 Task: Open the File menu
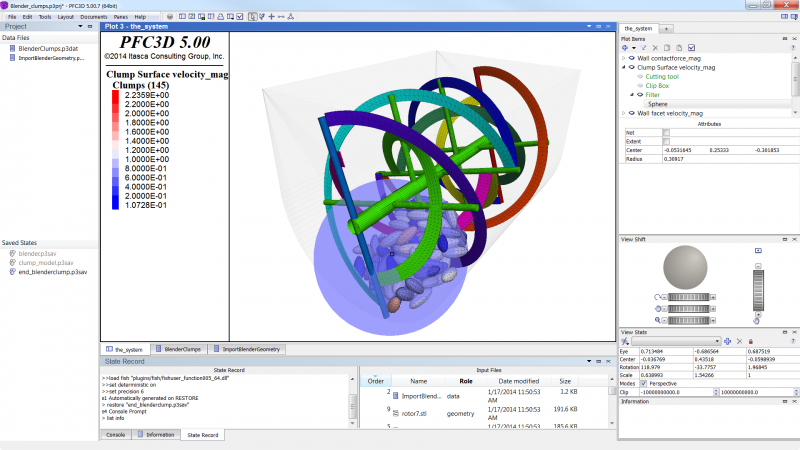pos(12,17)
